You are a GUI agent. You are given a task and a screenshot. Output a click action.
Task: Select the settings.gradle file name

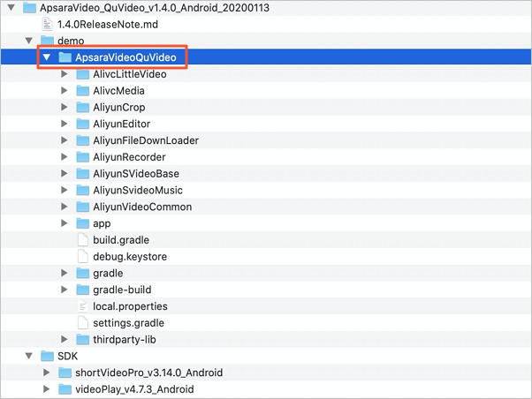(x=129, y=323)
